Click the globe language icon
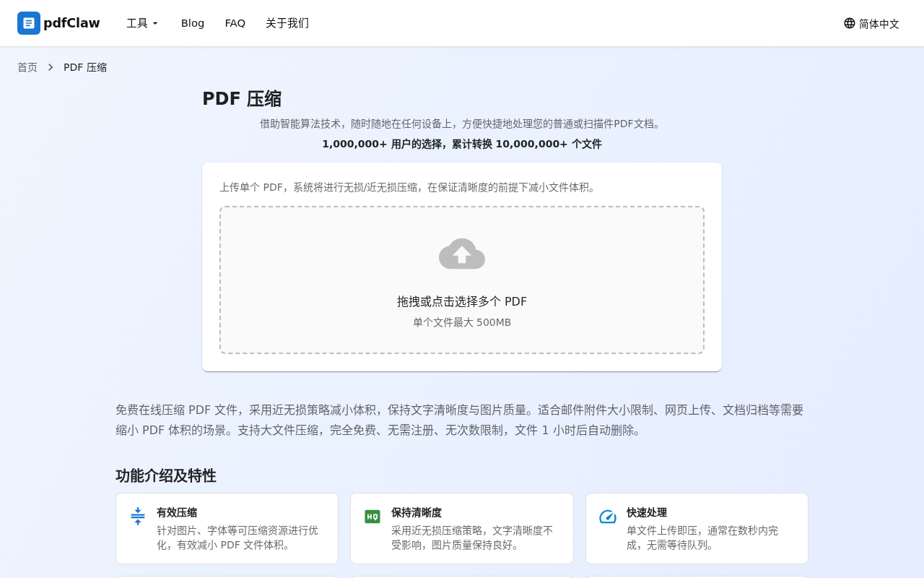Screen dimensions: 924x578 tap(850, 23)
